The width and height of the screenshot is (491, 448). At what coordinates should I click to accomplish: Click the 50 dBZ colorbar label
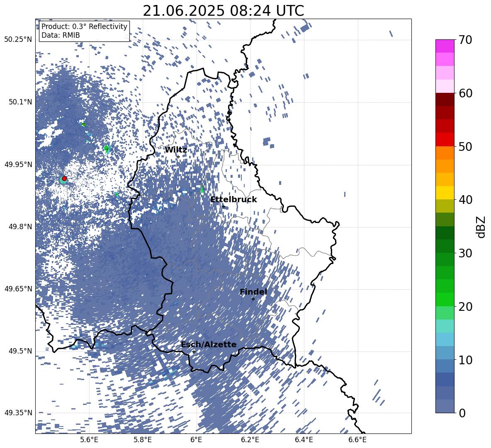[x=465, y=146]
